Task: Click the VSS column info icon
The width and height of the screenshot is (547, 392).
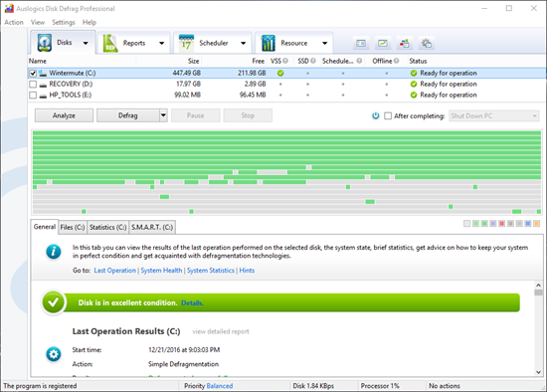Action: pos(285,61)
